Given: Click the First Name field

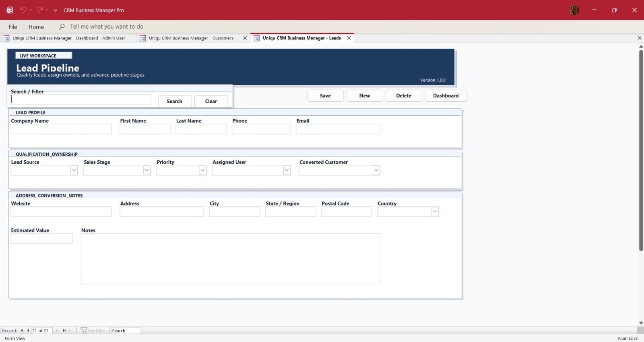Looking at the screenshot, I should [x=145, y=129].
